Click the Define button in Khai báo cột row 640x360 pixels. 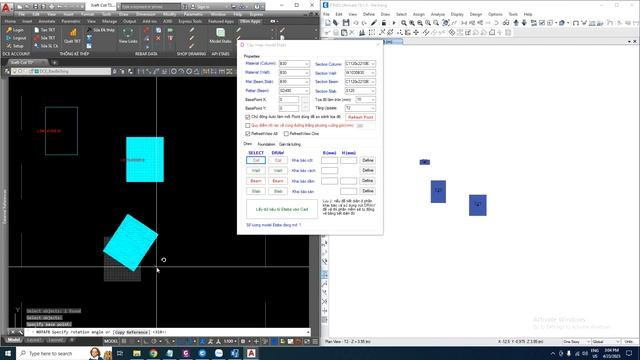(367, 160)
